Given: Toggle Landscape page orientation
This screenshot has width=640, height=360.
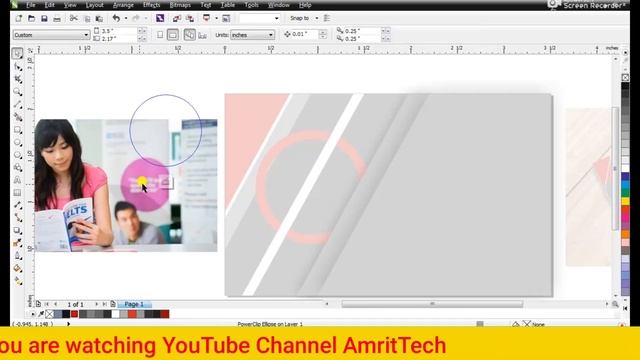Looking at the screenshot, I should click(173, 35).
